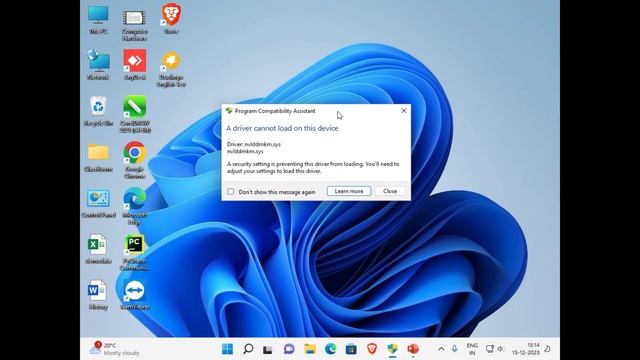Open the Windows Start menu
Screen dimensions: 640x360
click(227, 349)
